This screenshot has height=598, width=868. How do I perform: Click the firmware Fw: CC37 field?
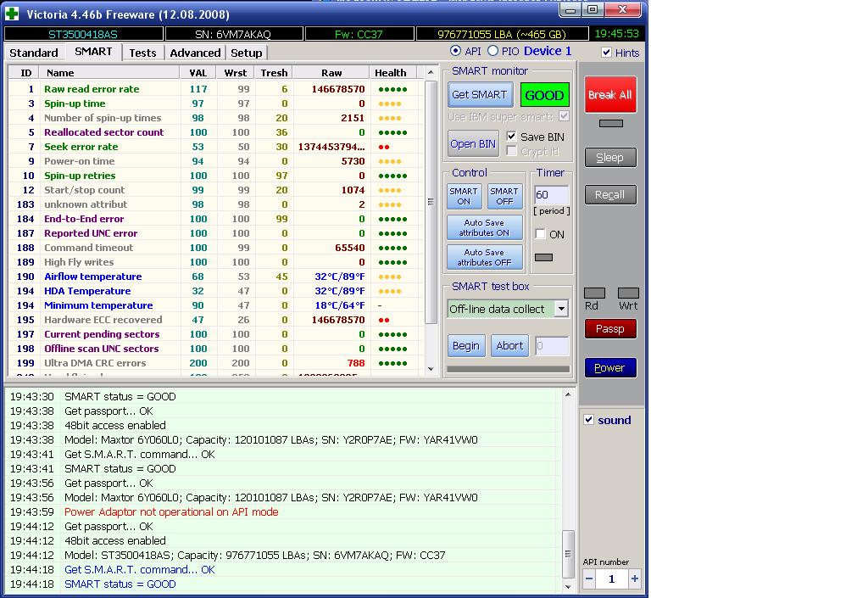click(x=359, y=34)
